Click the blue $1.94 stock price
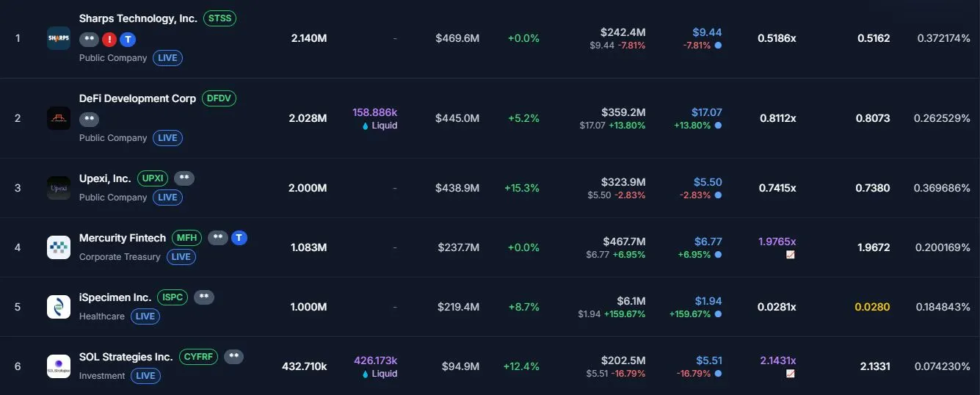This screenshot has height=395, width=980. [708, 301]
